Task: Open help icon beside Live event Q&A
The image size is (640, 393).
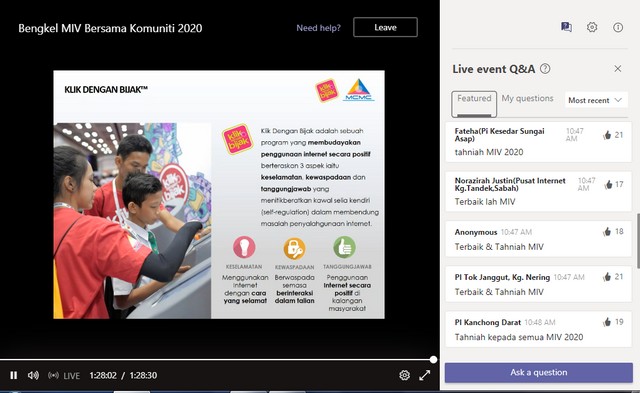Action: 545,69
